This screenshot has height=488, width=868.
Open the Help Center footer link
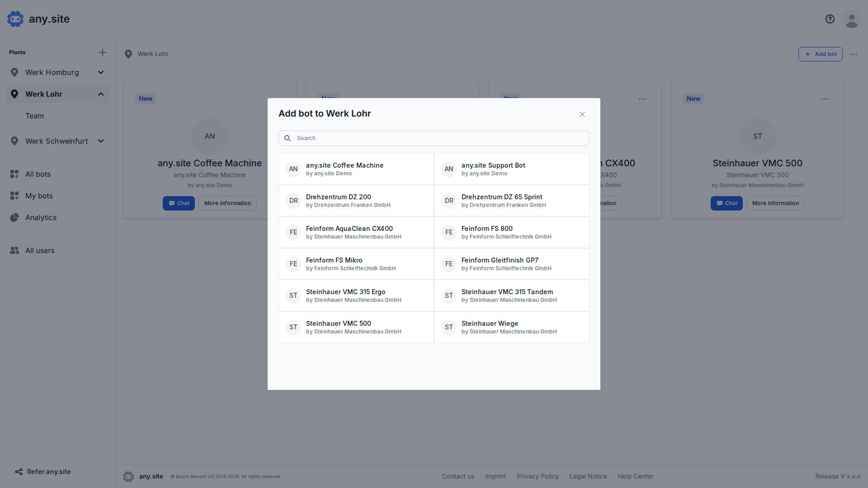point(636,476)
